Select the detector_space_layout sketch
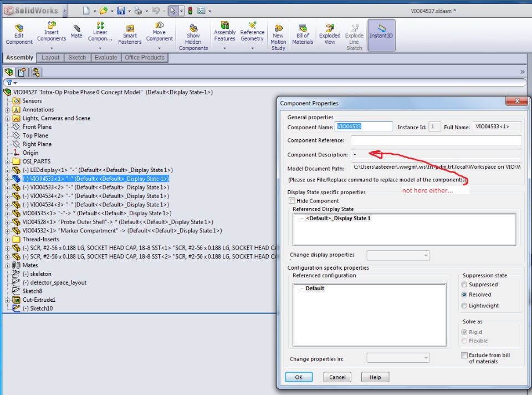 click(54, 282)
